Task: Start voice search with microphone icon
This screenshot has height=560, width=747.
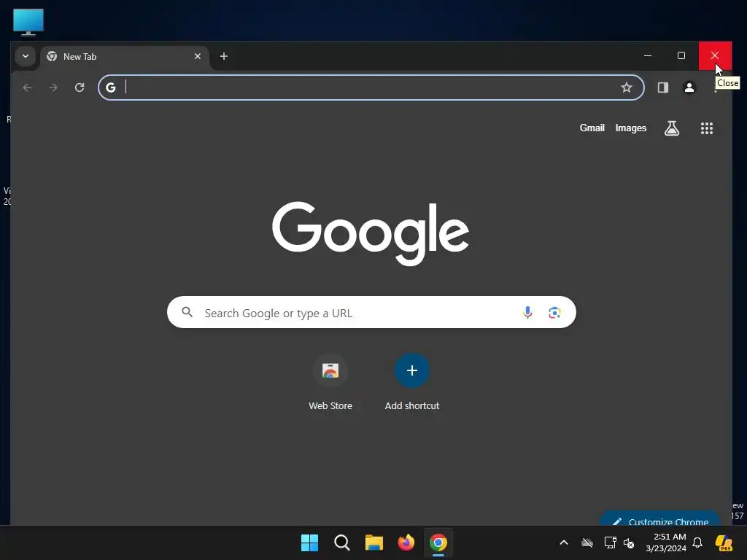Action: click(527, 312)
